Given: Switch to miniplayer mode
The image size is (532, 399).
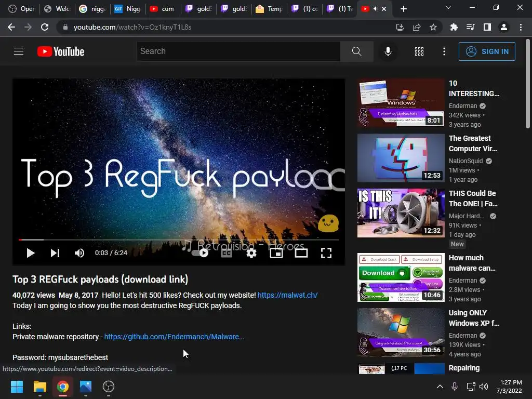Looking at the screenshot, I should 276,253.
